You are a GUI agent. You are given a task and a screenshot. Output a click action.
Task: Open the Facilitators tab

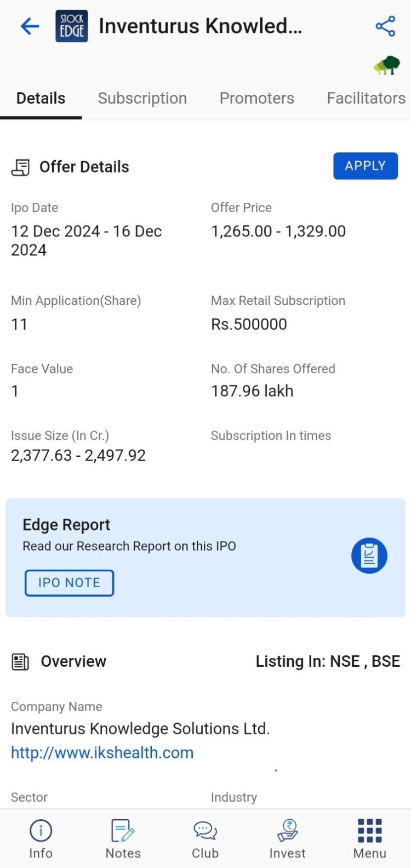[x=366, y=98]
